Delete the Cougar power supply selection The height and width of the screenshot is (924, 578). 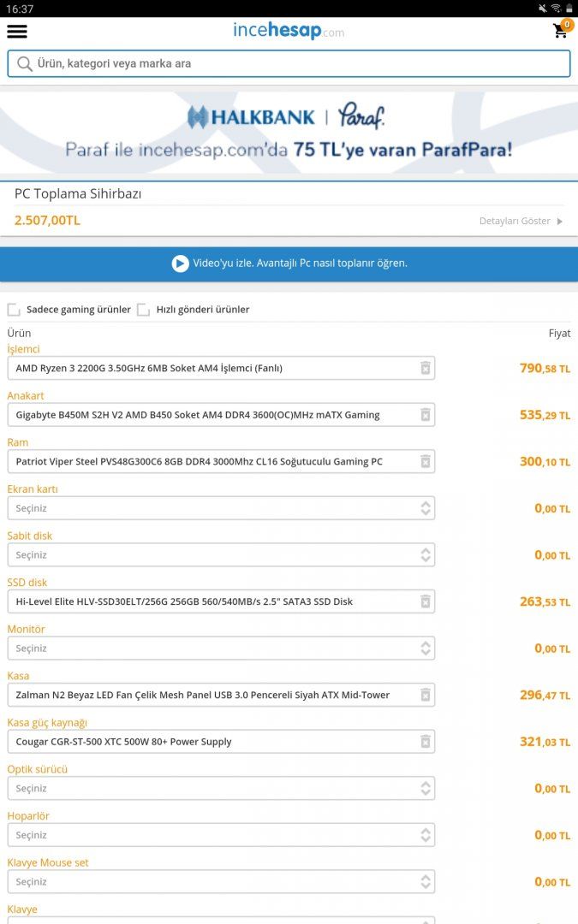pyautogui.click(x=425, y=742)
